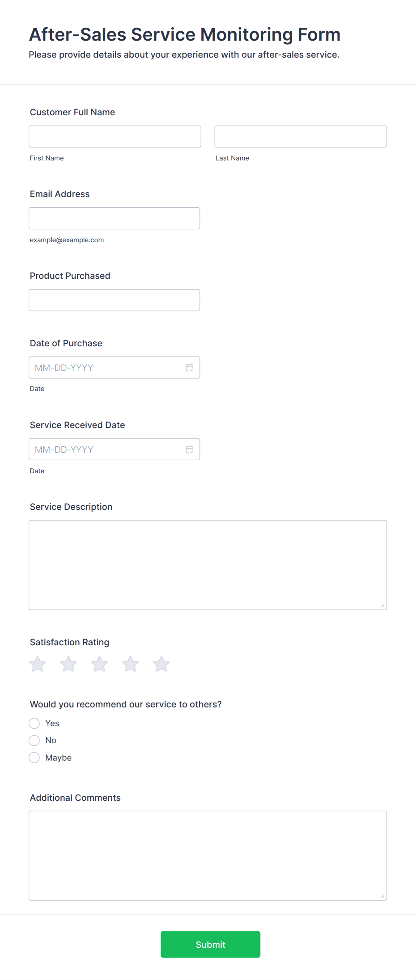Click inside the Service Description textarea
This screenshot has height=980, width=416.
pyautogui.click(x=208, y=565)
